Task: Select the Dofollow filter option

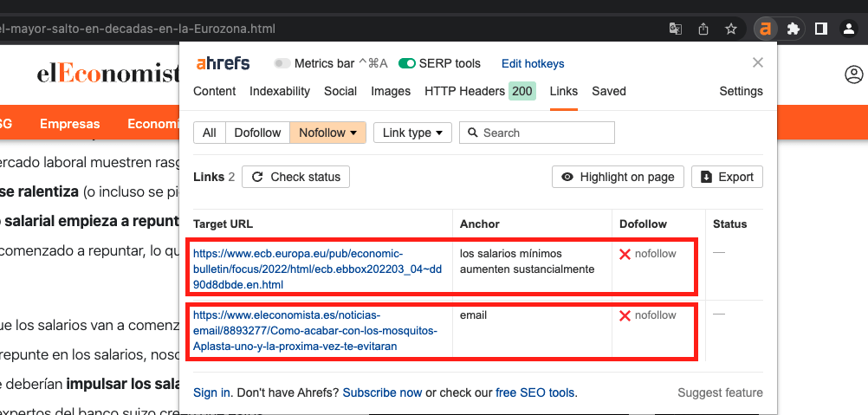Action: coord(257,133)
